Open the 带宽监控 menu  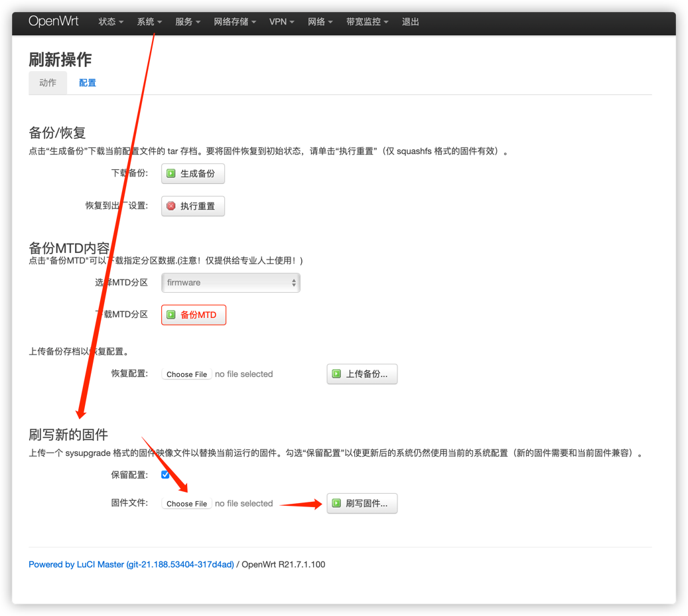tap(367, 22)
